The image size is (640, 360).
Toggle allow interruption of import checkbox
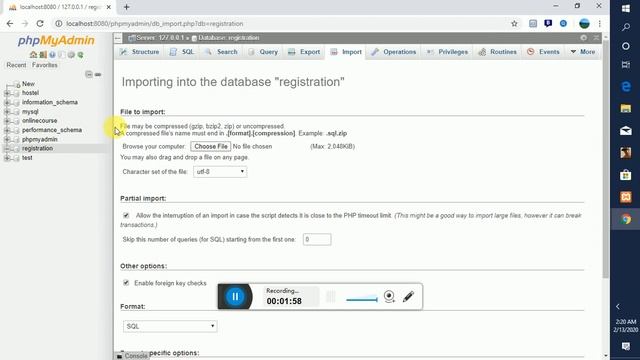(126, 216)
